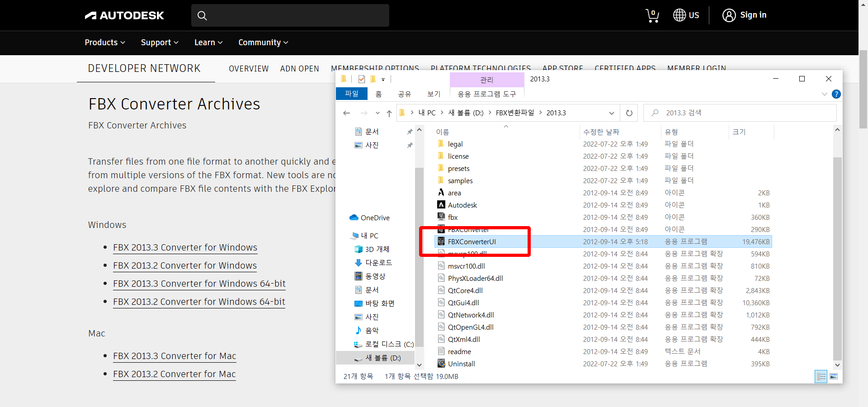Open the 홈 ribbon tab
This screenshot has height=407, width=868.
(x=379, y=94)
